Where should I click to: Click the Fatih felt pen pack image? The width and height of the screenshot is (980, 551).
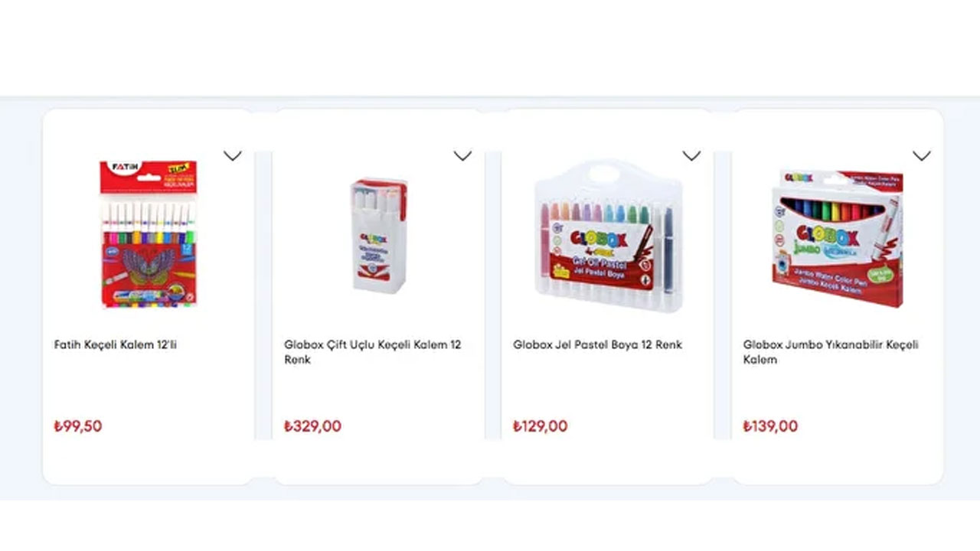(x=148, y=233)
